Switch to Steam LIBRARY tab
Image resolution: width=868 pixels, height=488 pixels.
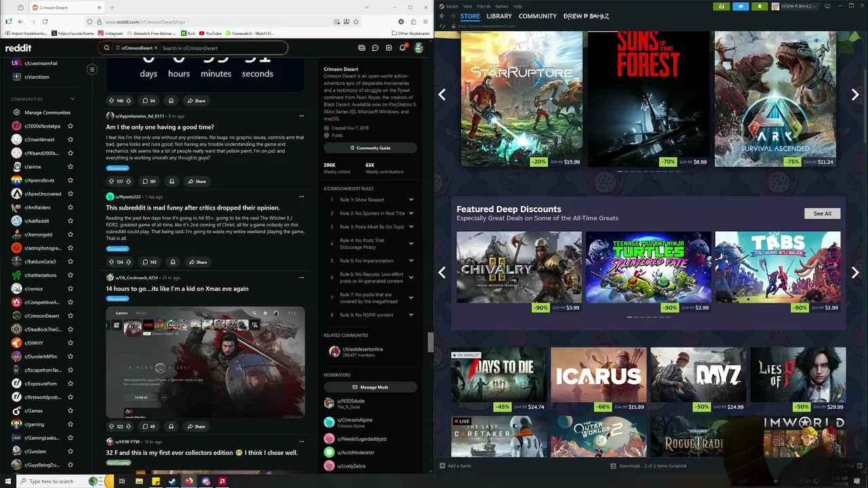[499, 16]
